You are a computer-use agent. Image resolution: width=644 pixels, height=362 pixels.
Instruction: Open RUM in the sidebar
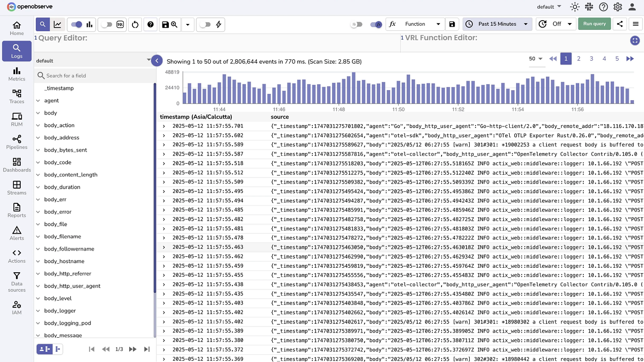pos(17,119)
